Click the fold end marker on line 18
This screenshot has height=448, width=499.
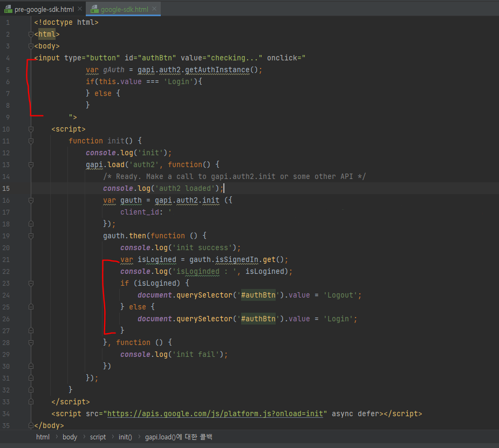point(31,224)
